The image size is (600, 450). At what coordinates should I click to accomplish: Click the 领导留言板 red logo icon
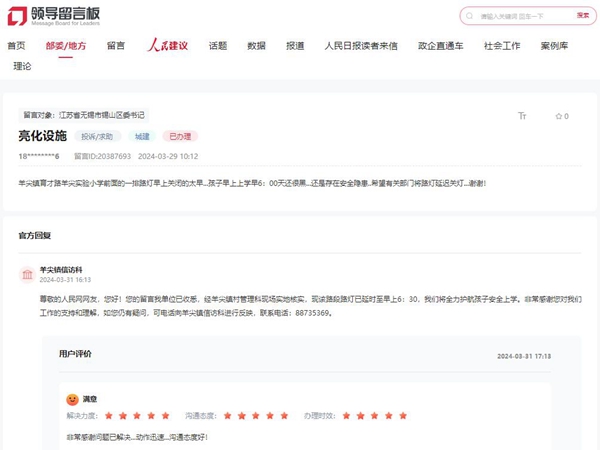point(18,16)
